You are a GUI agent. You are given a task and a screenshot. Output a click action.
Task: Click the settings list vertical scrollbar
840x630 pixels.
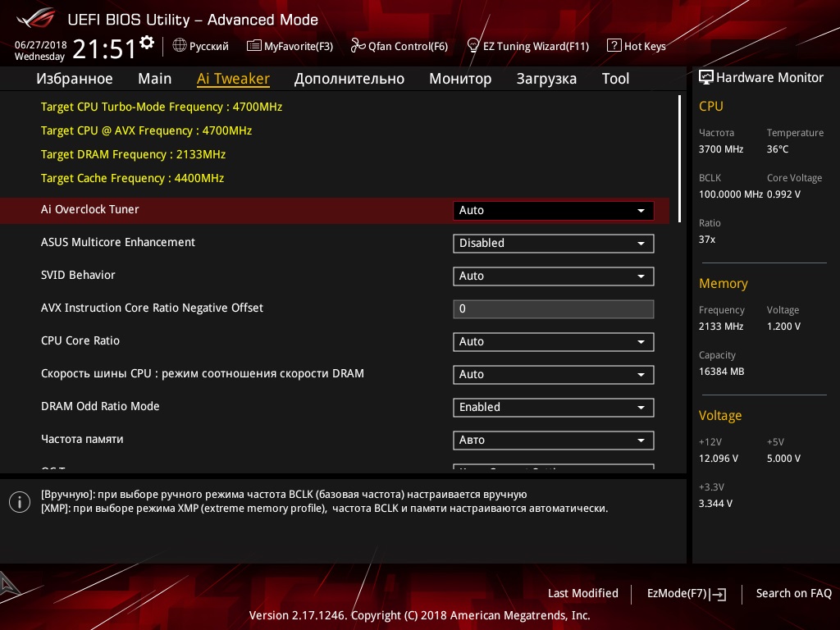(679, 158)
